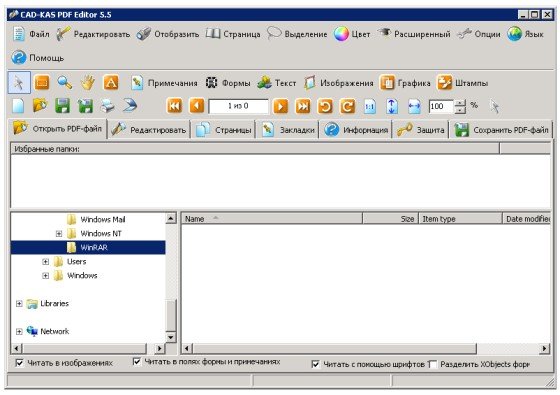Click the blue arrow send icon

[130, 106]
